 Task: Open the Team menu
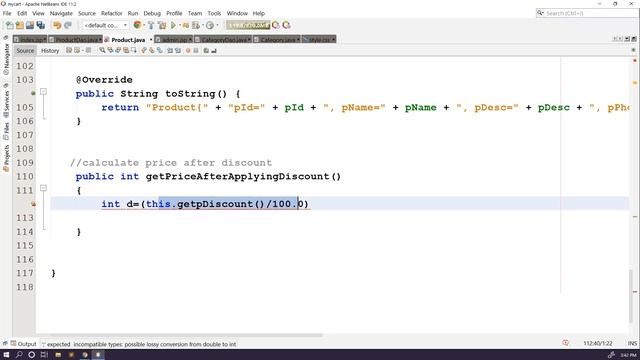[195, 13]
